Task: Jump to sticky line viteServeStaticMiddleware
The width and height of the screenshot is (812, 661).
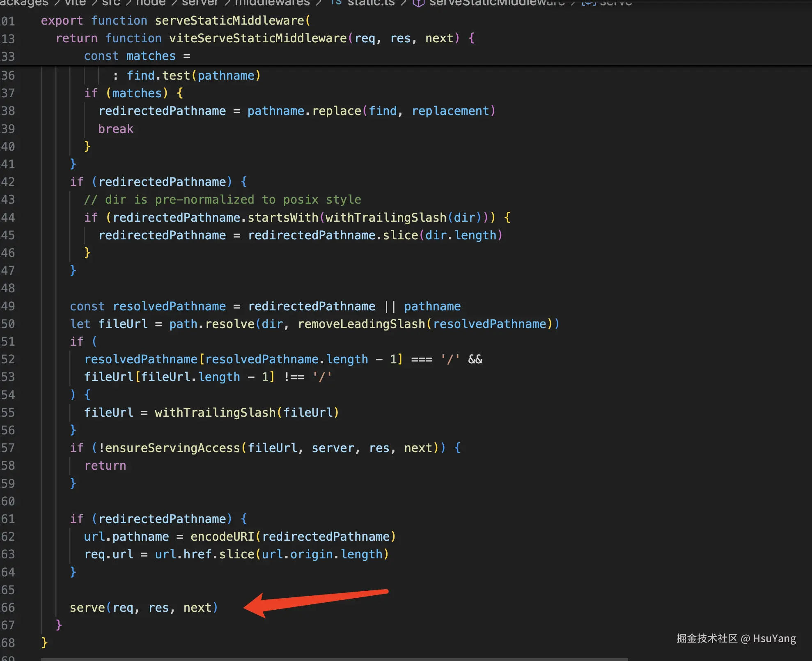Action: tap(258, 38)
